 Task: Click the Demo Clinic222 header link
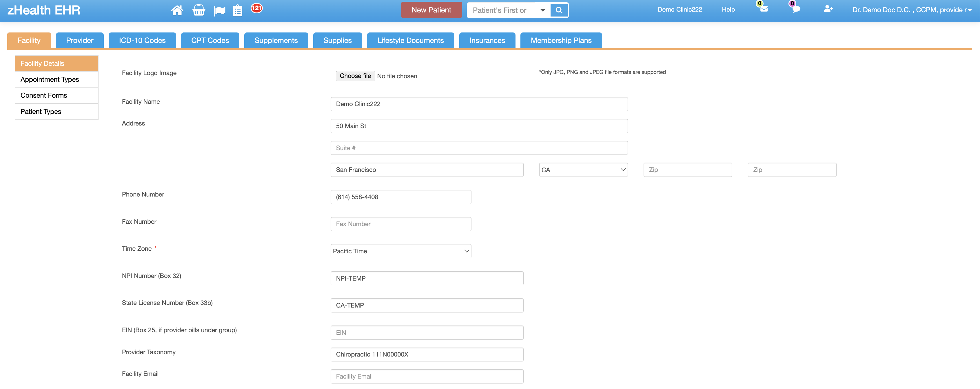pyautogui.click(x=680, y=10)
